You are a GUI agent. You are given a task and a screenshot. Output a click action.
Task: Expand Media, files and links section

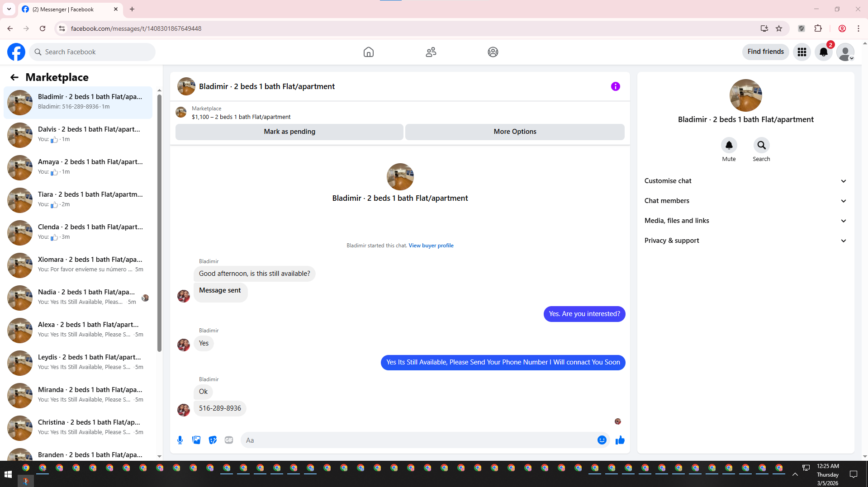coord(745,221)
